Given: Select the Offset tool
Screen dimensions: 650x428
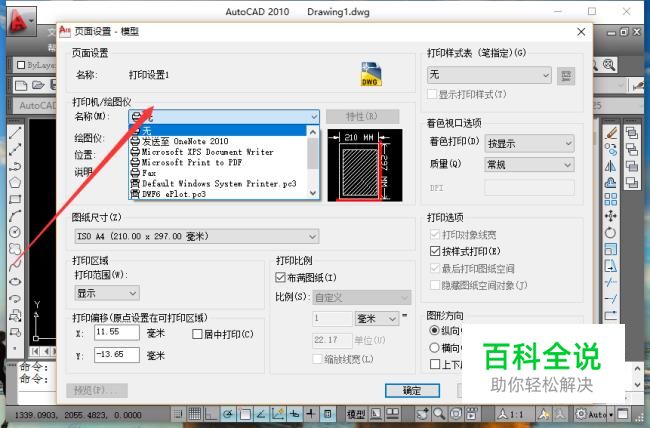Looking at the screenshot, I should [x=611, y=182].
